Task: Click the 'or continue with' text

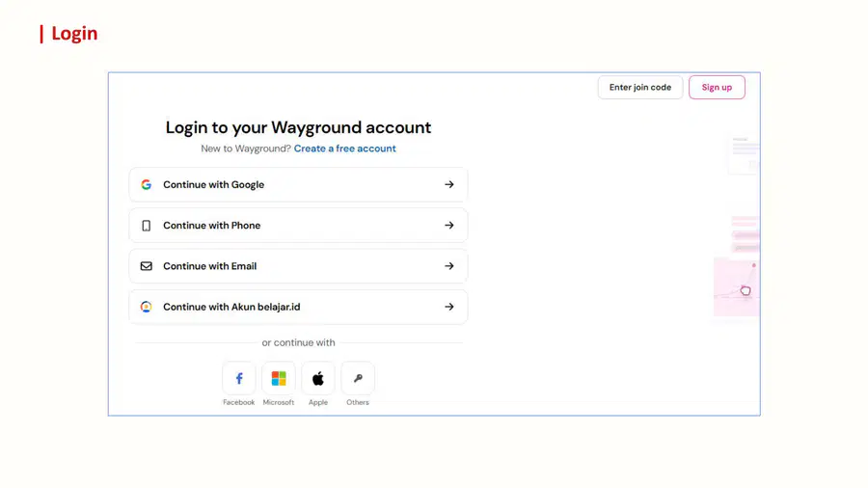Action: (x=298, y=342)
